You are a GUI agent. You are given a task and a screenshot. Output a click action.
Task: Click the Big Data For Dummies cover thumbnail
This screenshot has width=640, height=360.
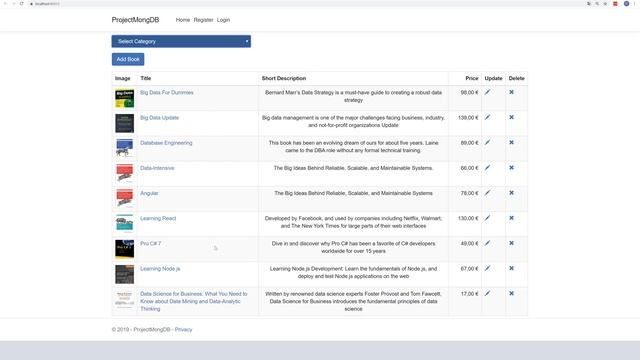[x=124, y=98]
